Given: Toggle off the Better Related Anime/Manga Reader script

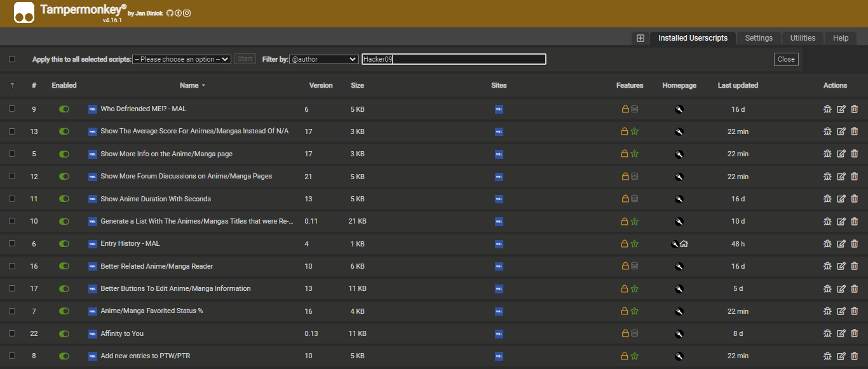Looking at the screenshot, I should [64, 266].
